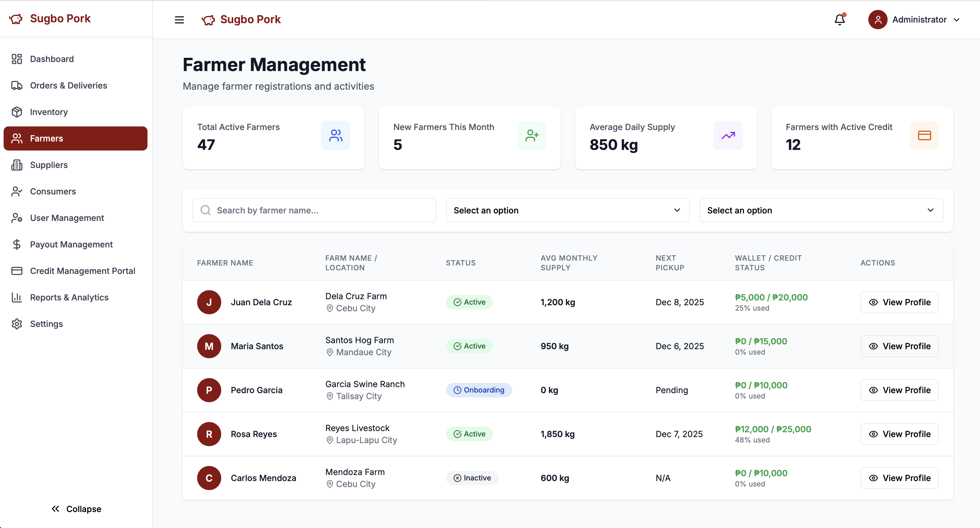Click the Total Active Farmers users icon
The width and height of the screenshot is (980, 528).
click(x=335, y=135)
